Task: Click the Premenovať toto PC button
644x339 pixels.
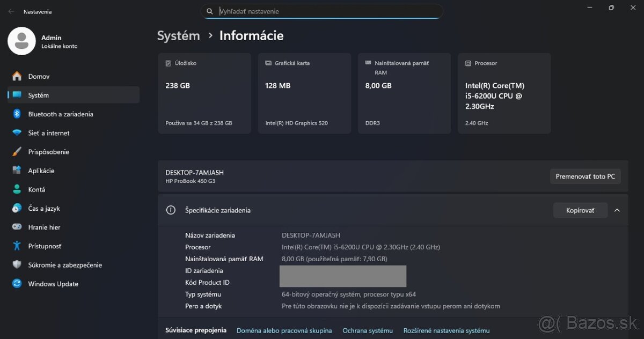Action: click(585, 176)
